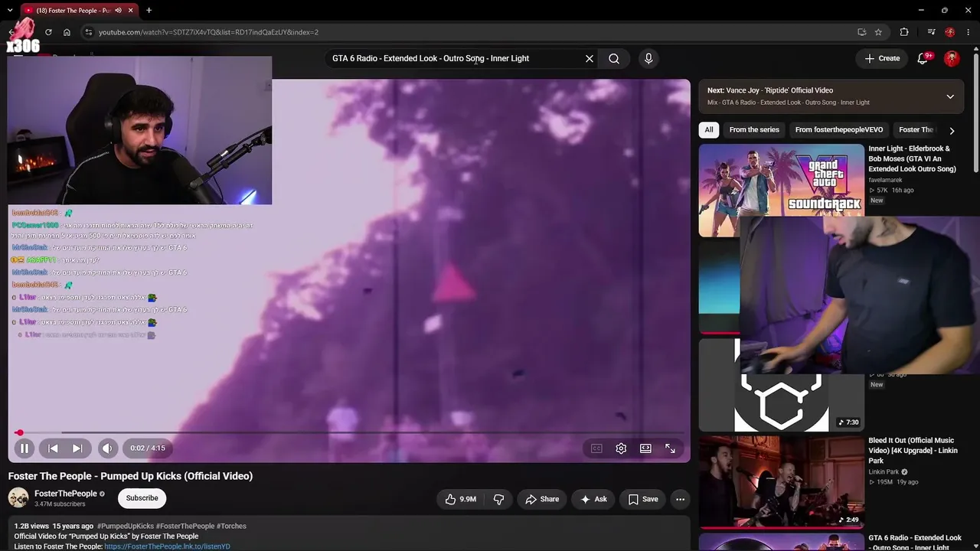Image resolution: width=980 pixels, height=551 pixels.
Task: Select the Foster The People browser tab
Action: [79, 11]
